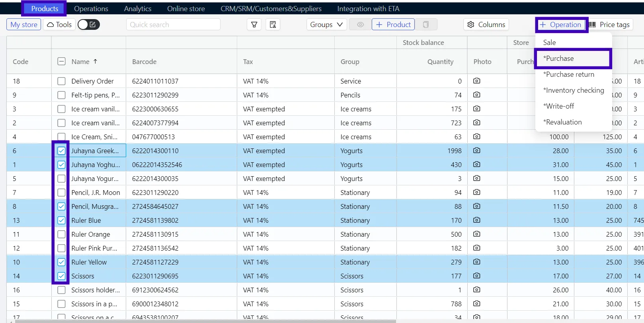Open Integration with ETA tab
The height and width of the screenshot is (323, 644).
368,8
